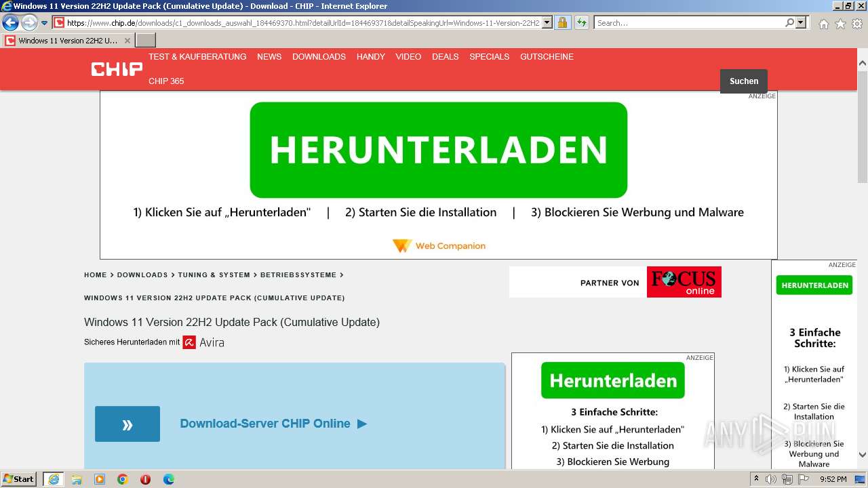Open the network tray icon
The image size is (868, 488).
pos(787,479)
